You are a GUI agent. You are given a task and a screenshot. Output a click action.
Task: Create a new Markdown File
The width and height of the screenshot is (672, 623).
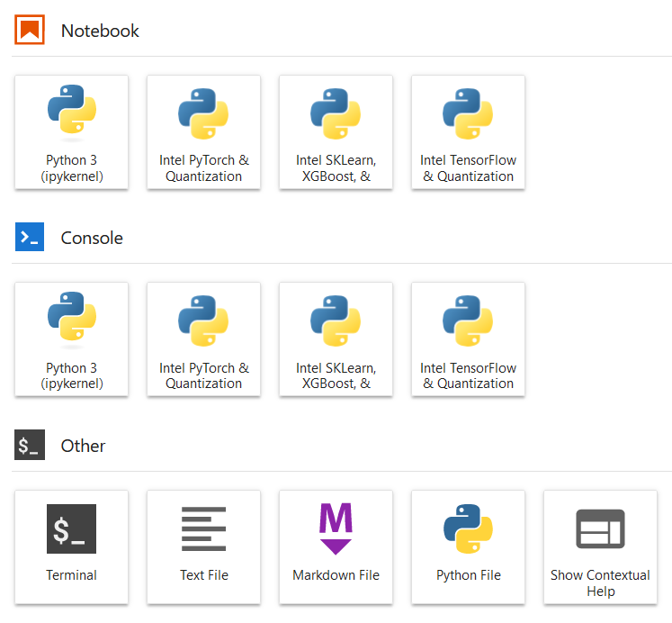(x=336, y=546)
